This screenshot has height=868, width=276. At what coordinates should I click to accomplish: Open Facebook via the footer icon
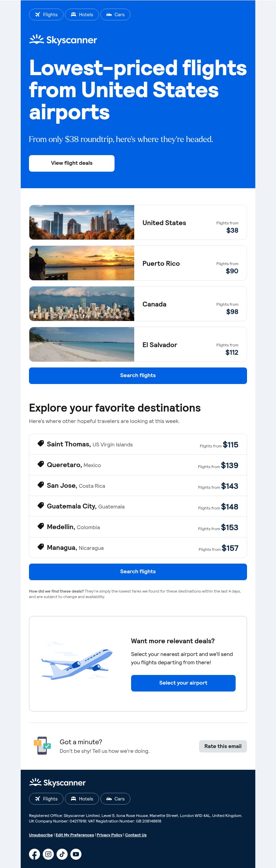coord(34,854)
